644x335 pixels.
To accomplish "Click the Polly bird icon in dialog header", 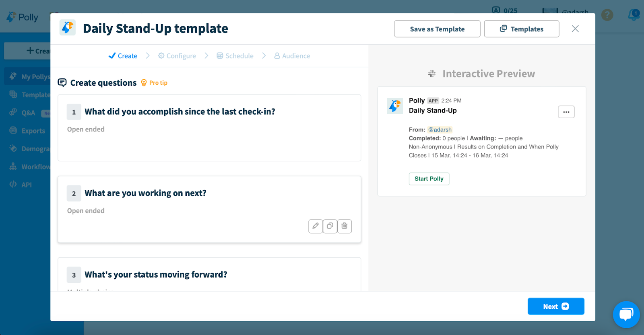I will pyautogui.click(x=68, y=28).
